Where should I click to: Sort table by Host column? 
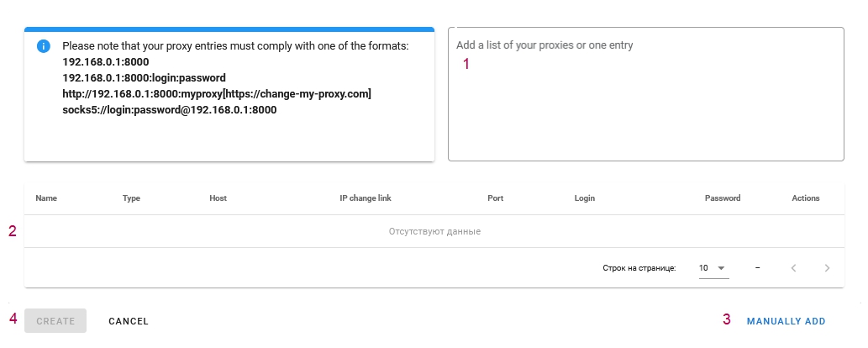tap(218, 198)
